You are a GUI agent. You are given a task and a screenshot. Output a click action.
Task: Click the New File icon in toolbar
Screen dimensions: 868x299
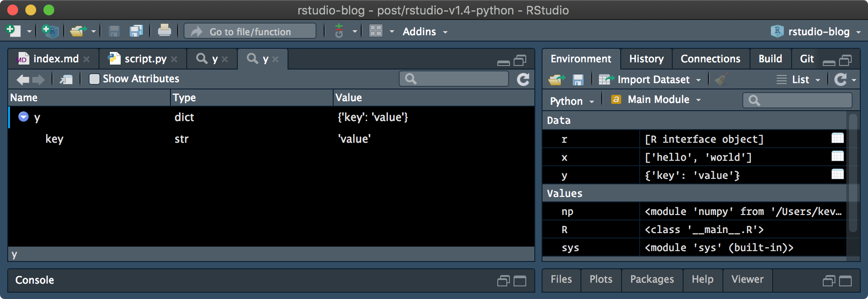click(13, 31)
